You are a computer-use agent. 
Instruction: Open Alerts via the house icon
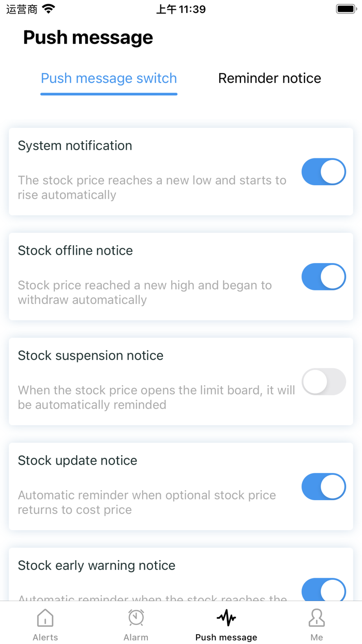click(45, 618)
